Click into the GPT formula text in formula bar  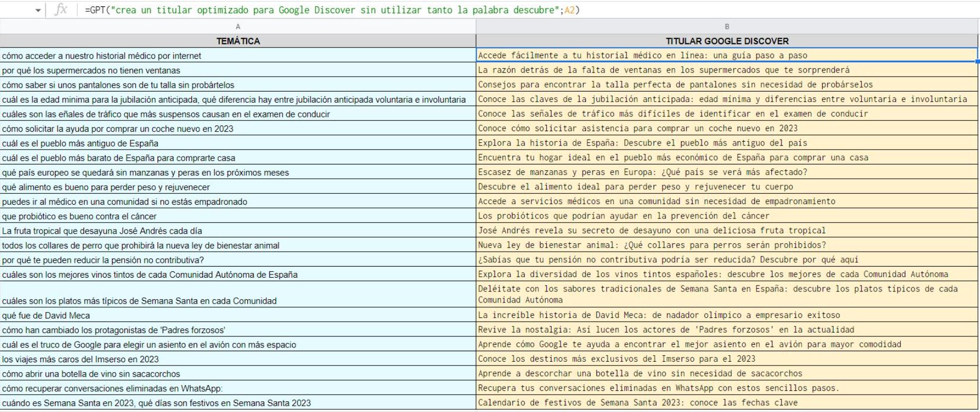pyautogui.click(x=333, y=10)
